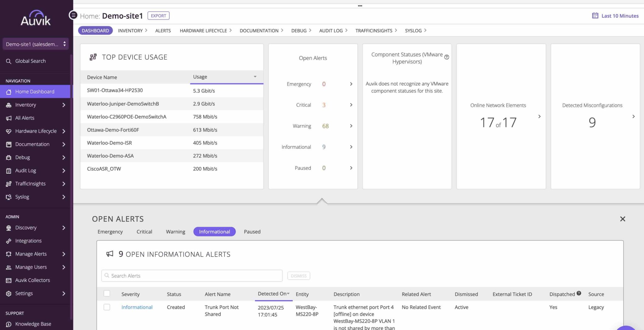644x330 pixels.
Task: Select the TrafficInsights sidebar icon
Action: 8,183
